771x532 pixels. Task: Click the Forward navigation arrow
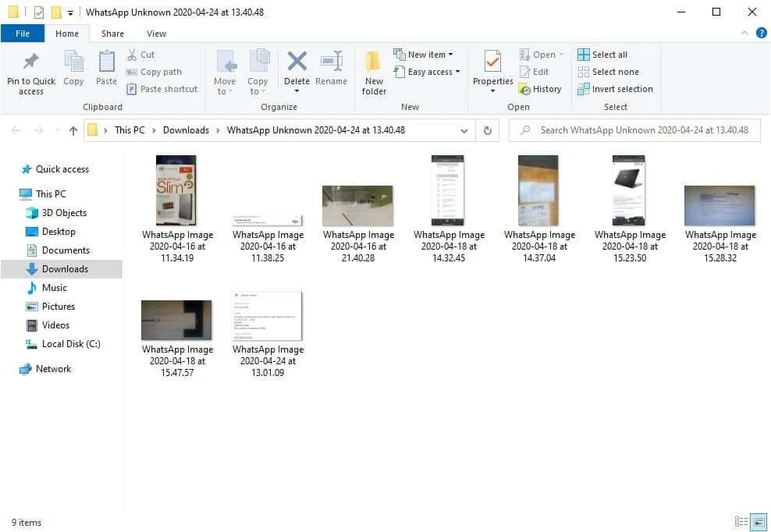[x=38, y=130]
